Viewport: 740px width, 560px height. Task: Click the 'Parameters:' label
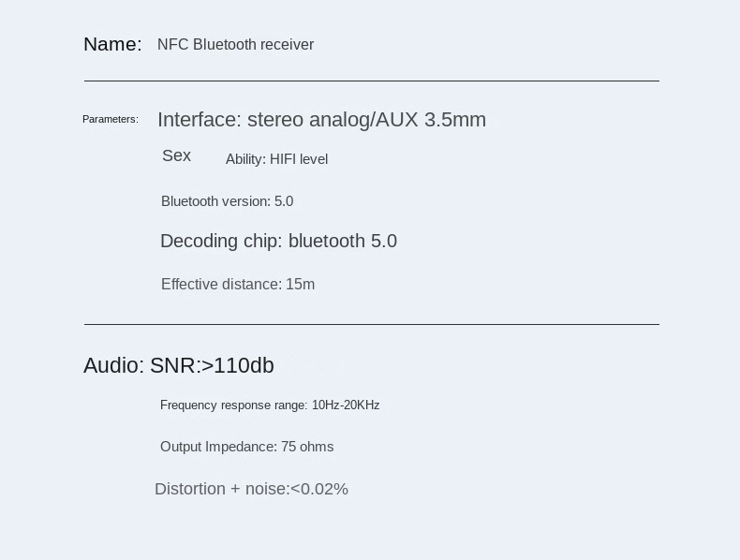pos(110,119)
